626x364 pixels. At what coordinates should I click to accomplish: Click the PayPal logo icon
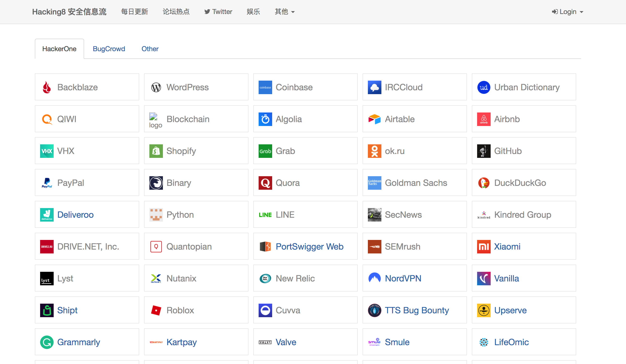coord(47,183)
